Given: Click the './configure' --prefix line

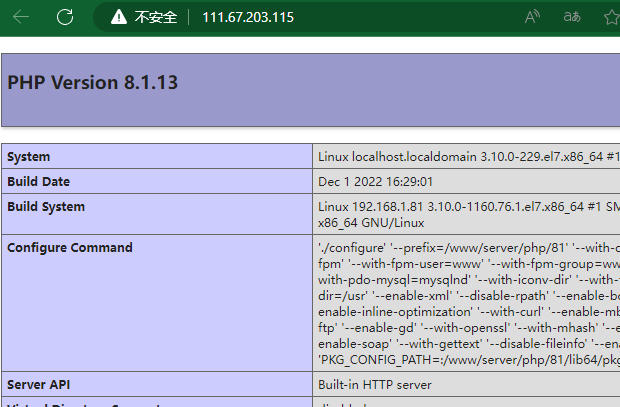Looking at the screenshot, I should point(469,248).
